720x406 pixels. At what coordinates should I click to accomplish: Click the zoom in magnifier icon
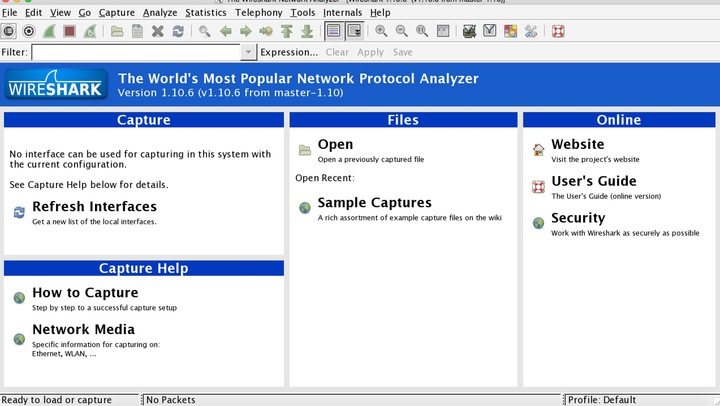point(381,31)
